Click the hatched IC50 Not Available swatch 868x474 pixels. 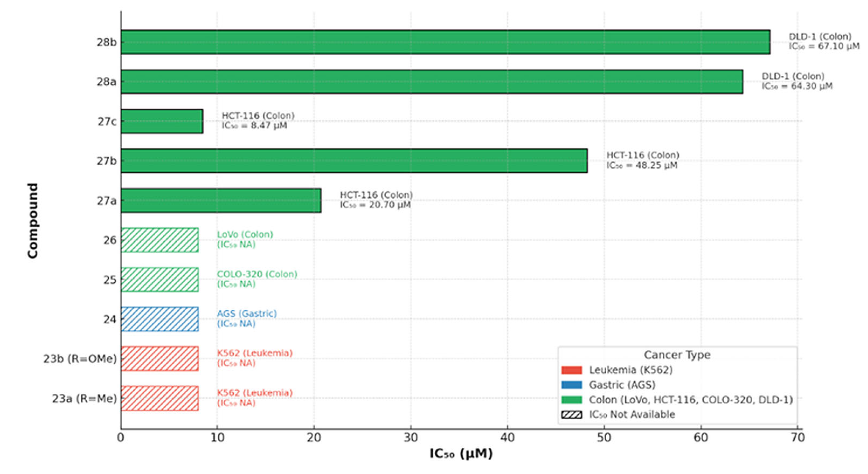coord(572,415)
